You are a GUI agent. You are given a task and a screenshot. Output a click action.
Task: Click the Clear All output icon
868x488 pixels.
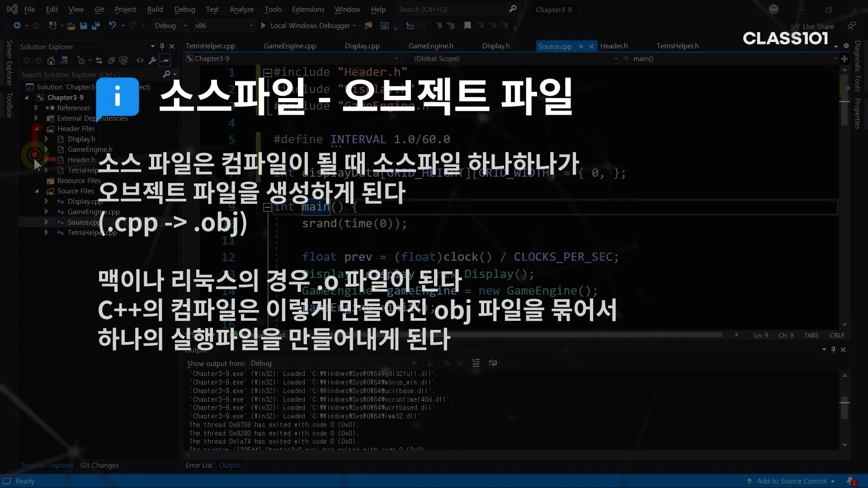pos(476,363)
